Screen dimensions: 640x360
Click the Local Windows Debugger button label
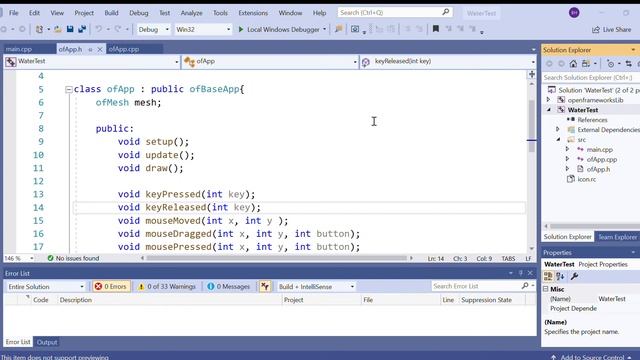[x=283, y=29]
